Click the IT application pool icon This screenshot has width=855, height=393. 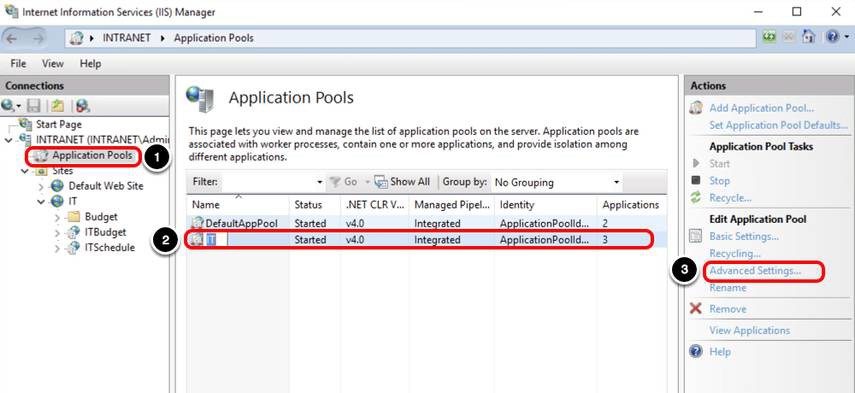(197, 239)
